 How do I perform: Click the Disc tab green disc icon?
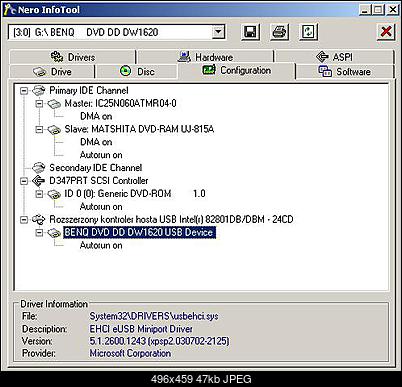[x=125, y=71]
